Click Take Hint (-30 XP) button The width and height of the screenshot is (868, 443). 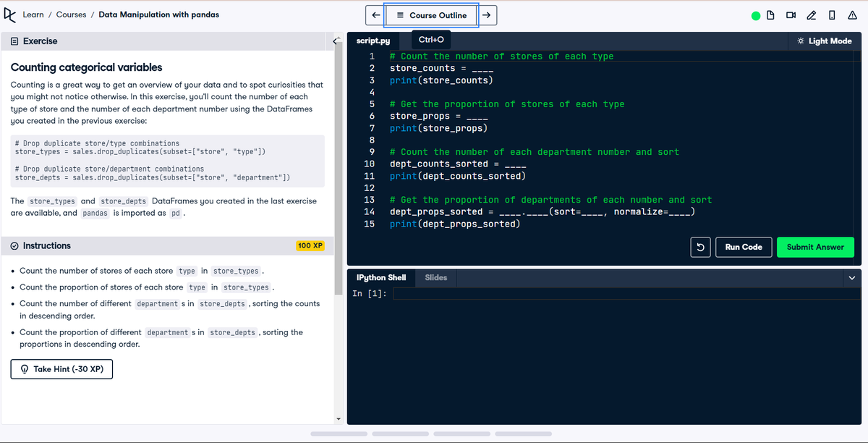(x=62, y=369)
